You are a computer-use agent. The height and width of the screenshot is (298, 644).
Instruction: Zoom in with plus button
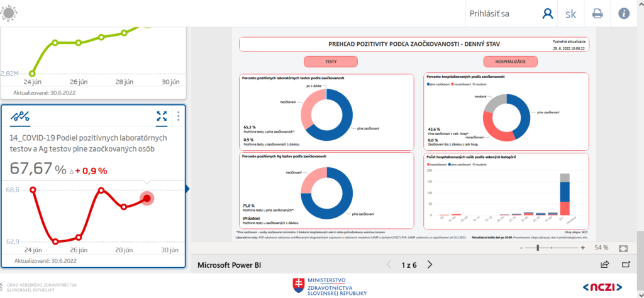coord(583,248)
